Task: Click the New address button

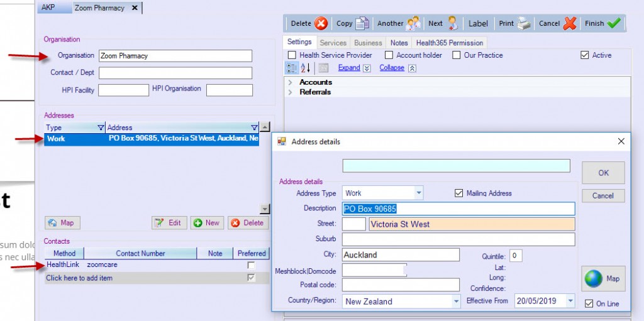Action: pos(208,223)
